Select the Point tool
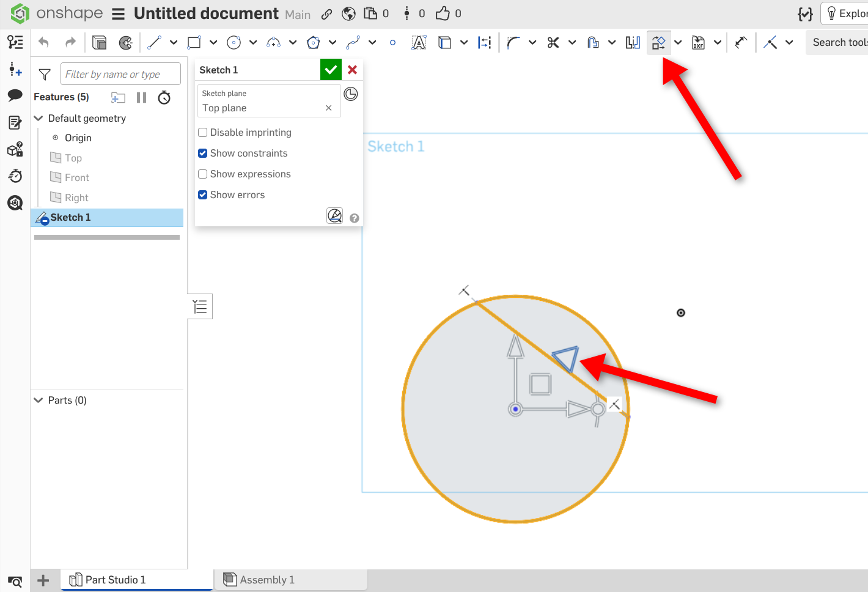Screen dimensions: 868x592 392,42
